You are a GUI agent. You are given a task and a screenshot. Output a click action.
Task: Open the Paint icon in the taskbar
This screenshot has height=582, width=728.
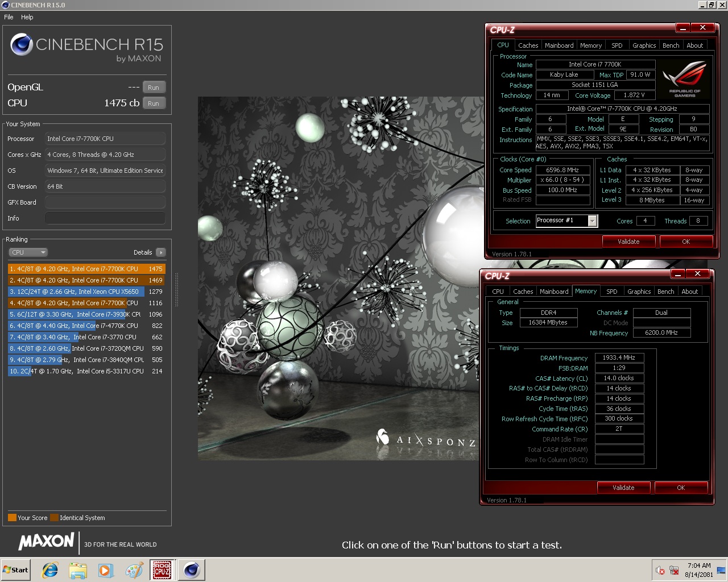134,570
